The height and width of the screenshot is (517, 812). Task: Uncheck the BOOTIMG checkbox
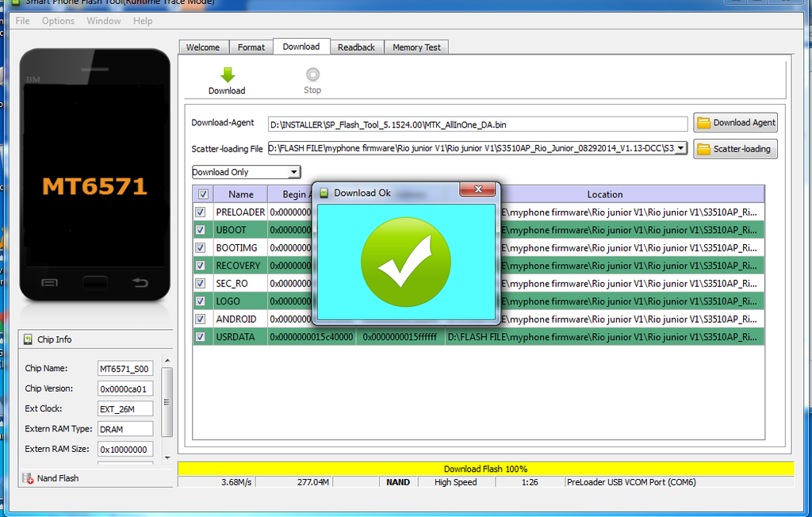201,247
